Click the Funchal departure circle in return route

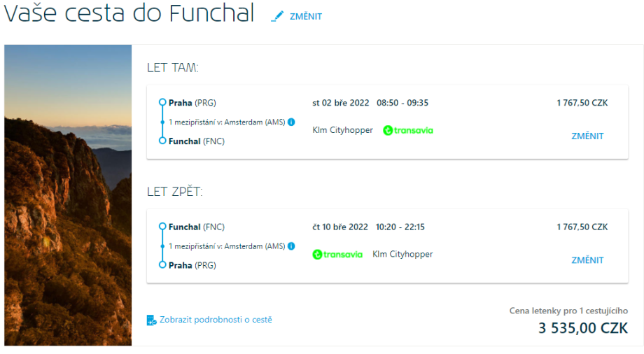click(162, 227)
